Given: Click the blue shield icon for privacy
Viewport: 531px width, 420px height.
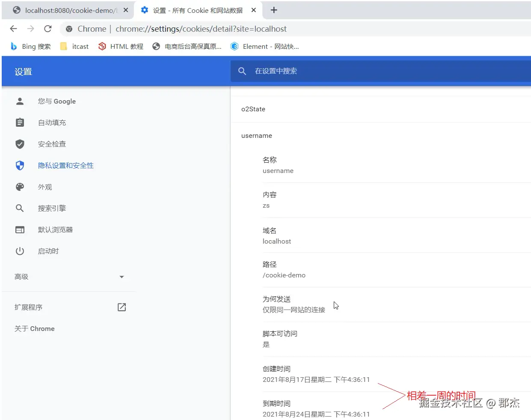Looking at the screenshot, I should pos(20,165).
